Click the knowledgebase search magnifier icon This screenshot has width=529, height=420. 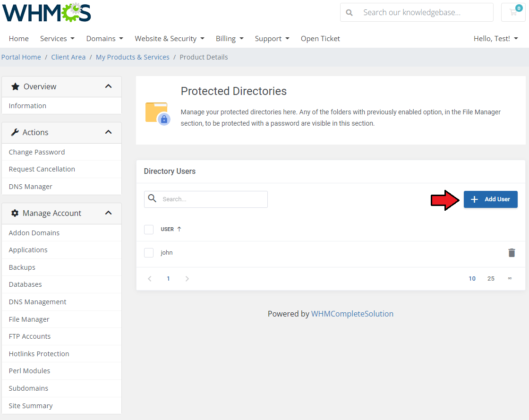pos(350,12)
